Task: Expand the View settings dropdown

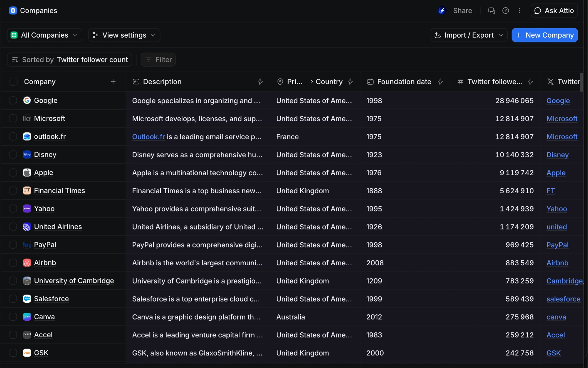Action: pyautogui.click(x=124, y=35)
